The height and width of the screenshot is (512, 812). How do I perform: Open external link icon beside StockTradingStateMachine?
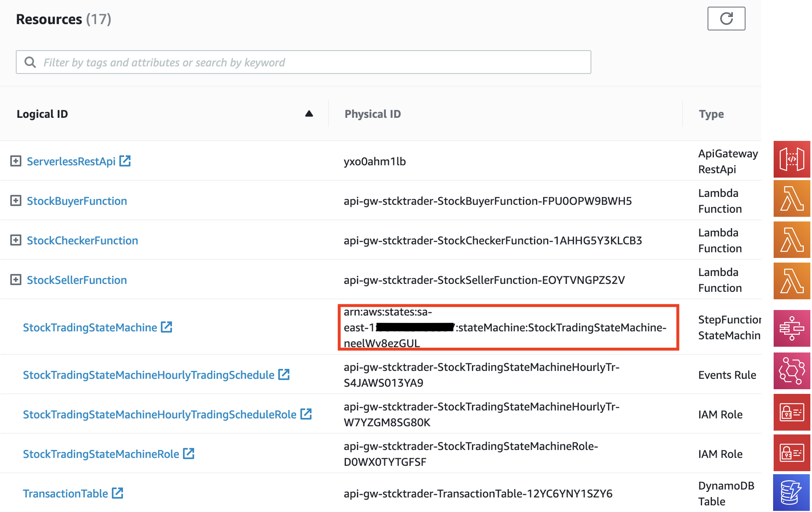(167, 327)
